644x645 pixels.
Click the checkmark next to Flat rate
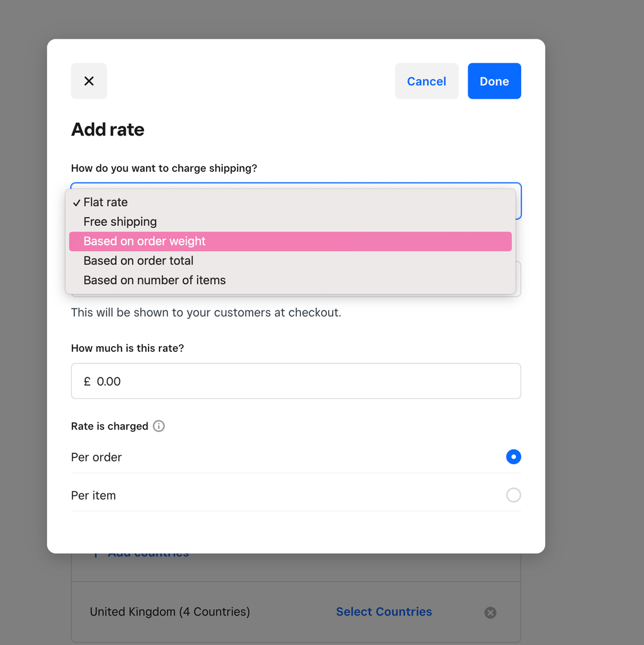[x=76, y=203]
